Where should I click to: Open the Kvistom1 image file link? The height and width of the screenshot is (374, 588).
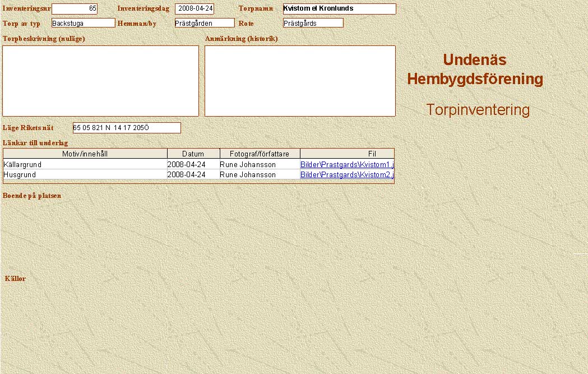pyautogui.click(x=347, y=165)
